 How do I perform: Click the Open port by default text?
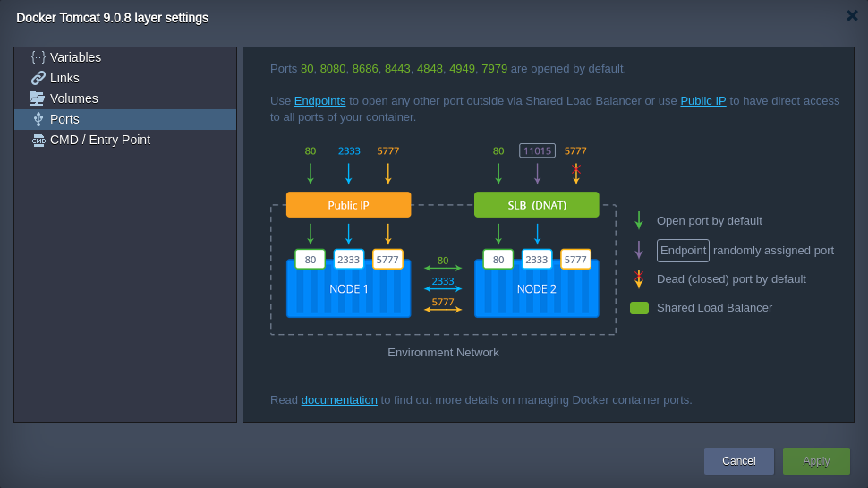tap(709, 221)
